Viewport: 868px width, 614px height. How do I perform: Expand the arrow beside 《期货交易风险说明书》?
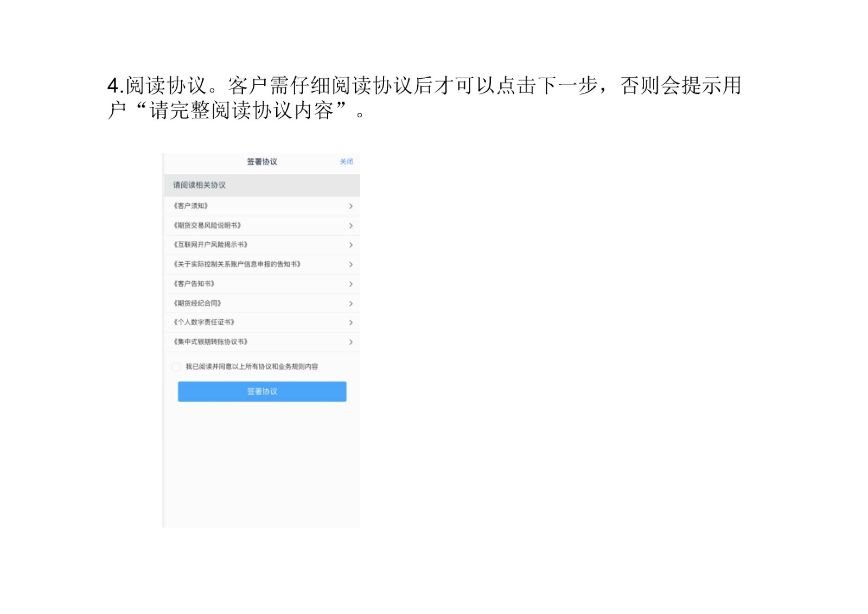(350, 225)
